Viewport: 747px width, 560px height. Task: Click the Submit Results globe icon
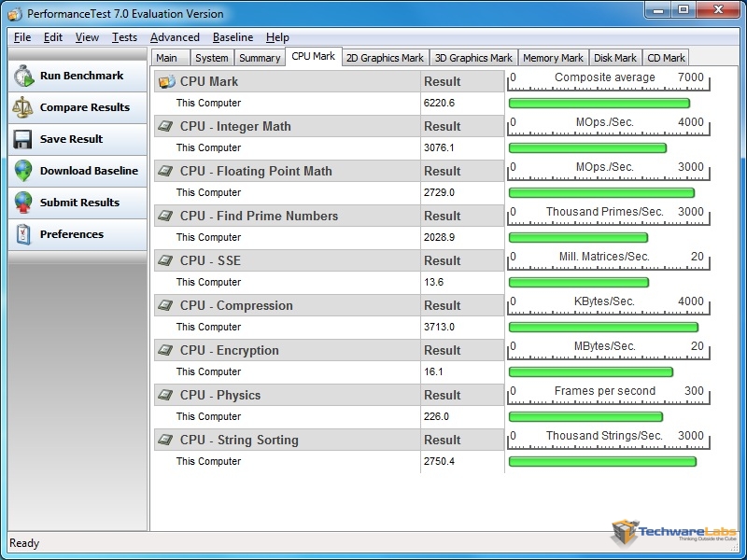[x=23, y=203]
